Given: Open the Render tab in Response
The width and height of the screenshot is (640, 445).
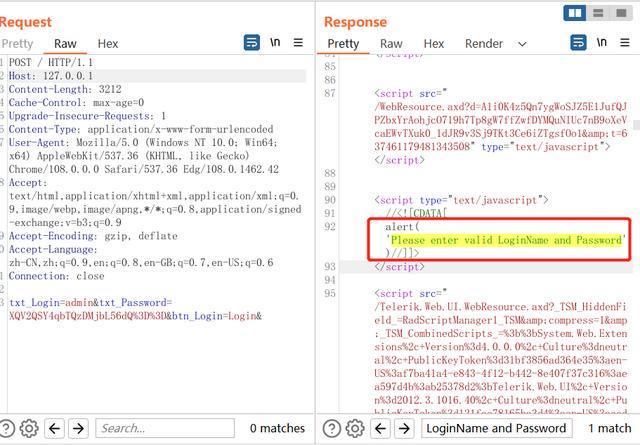Looking at the screenshot, I should [x=484, y=44].
